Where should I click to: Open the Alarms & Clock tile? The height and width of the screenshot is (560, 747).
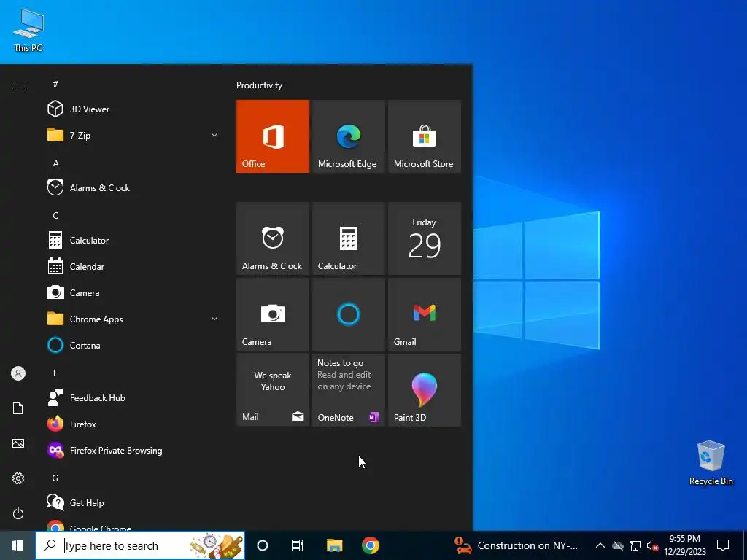[x=273, y=238]
